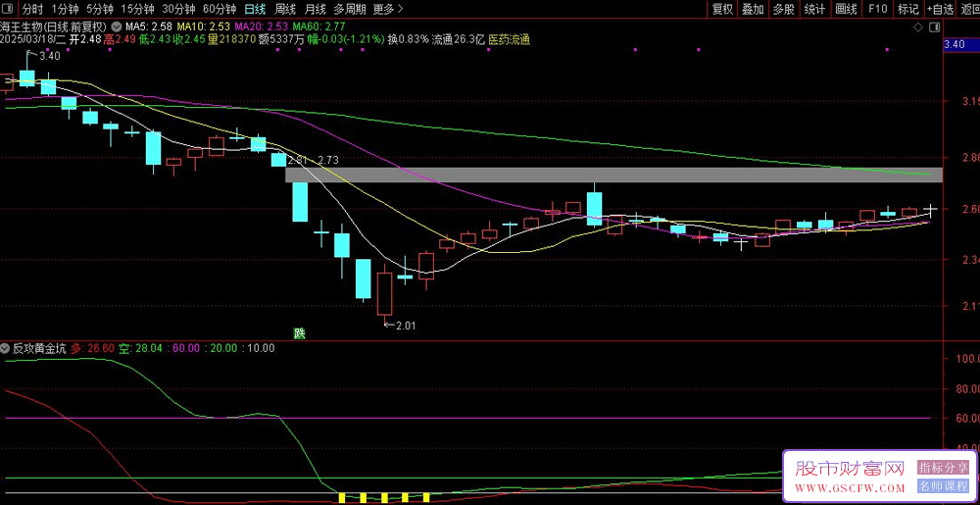
Task: Click the 3.40 high price annotation
Action: pos(50,56)
